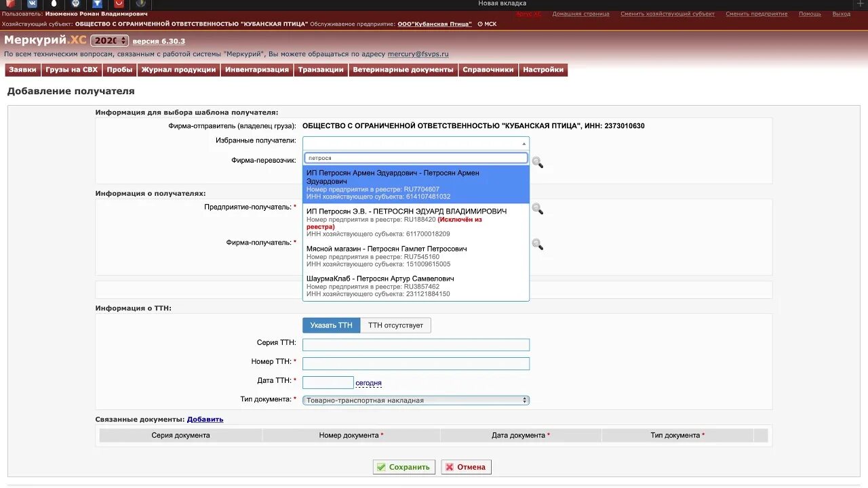868x488 pixels.
Task: Click Сменить хозяйствующий субъект link
Action: (667, 14)
